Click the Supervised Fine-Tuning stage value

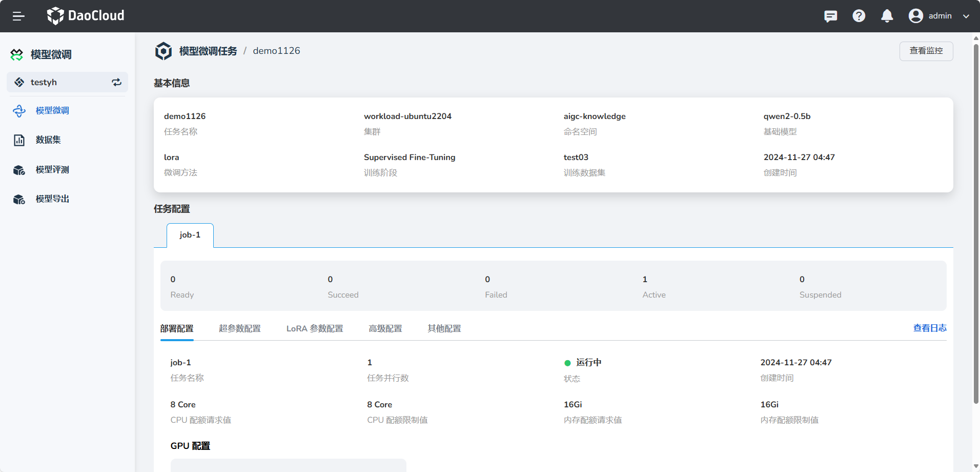click(410, 158)
